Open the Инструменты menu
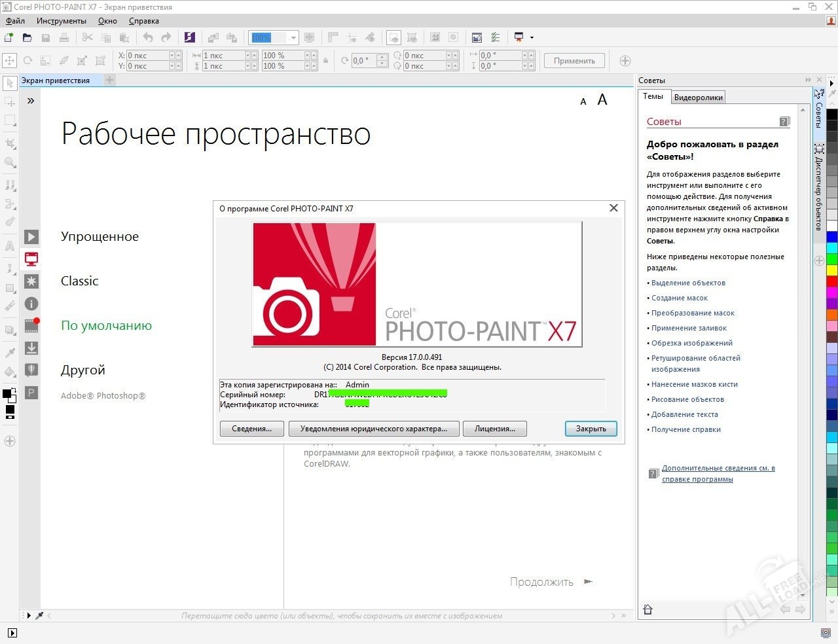The width and height of the screenshot is (838, 644). 62,21
